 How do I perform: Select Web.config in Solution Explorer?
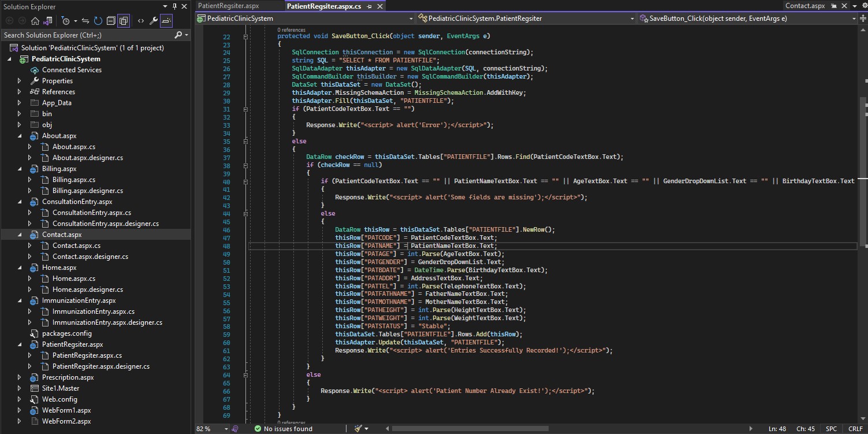pyautogui.click(x=59, y=399)
